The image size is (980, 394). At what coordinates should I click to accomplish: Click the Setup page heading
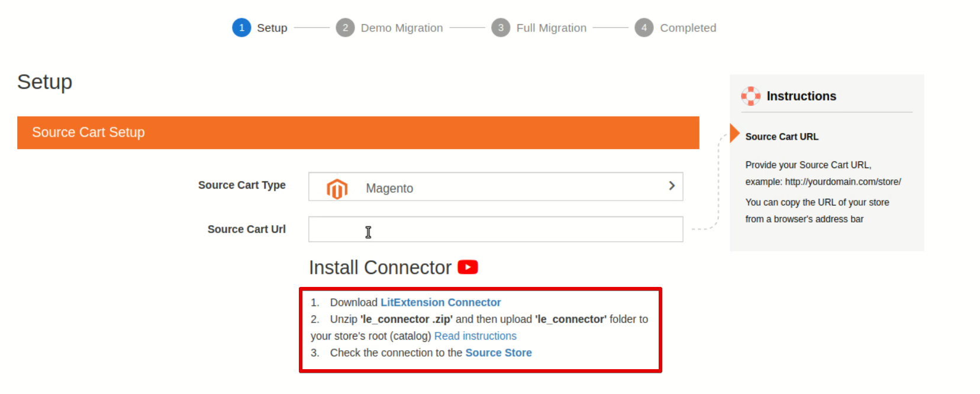pos(45,82)
